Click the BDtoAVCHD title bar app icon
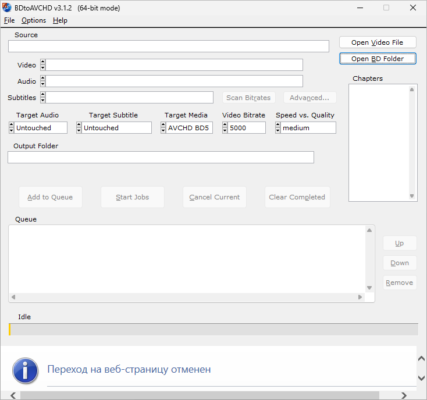Screen dimensions: 427x400 (x=7, y=7)
